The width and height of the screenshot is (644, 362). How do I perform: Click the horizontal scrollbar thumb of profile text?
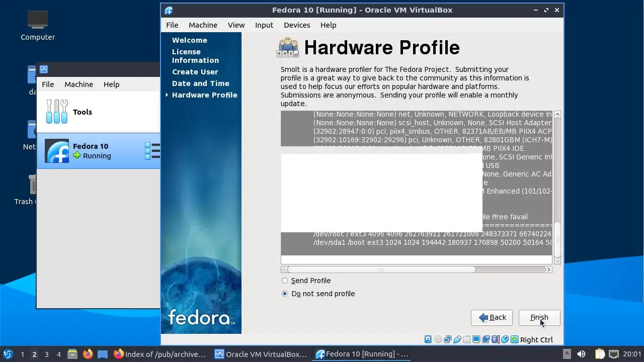(381, 269)
